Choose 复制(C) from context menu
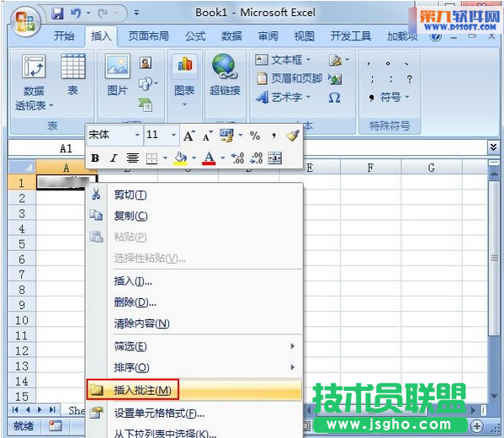 pyautogui.click(x=194, y=216)
